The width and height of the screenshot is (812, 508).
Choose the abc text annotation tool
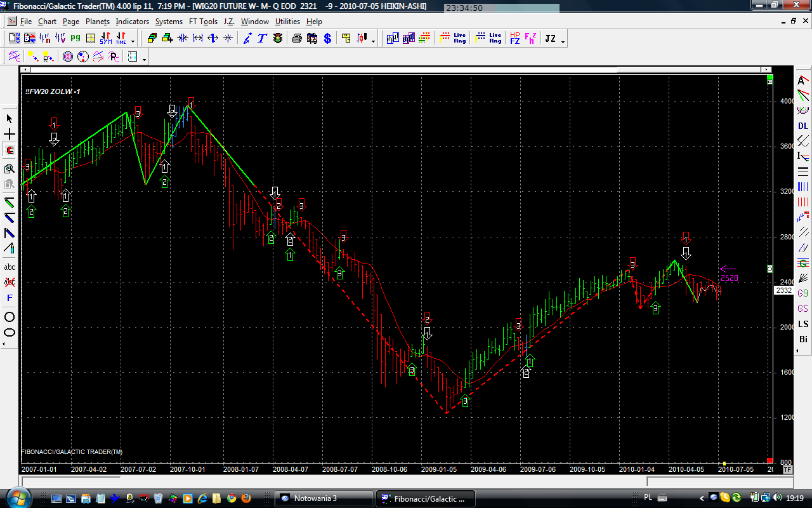click(10, 267)
